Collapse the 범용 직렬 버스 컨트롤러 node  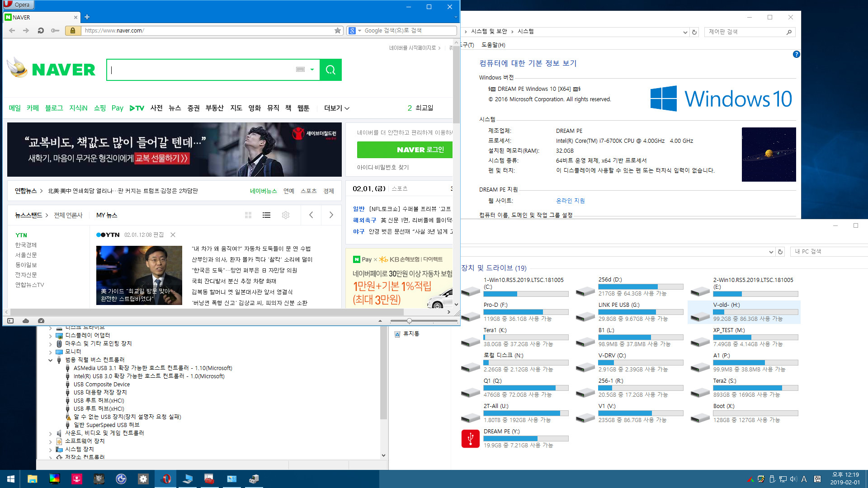[50, 360]
